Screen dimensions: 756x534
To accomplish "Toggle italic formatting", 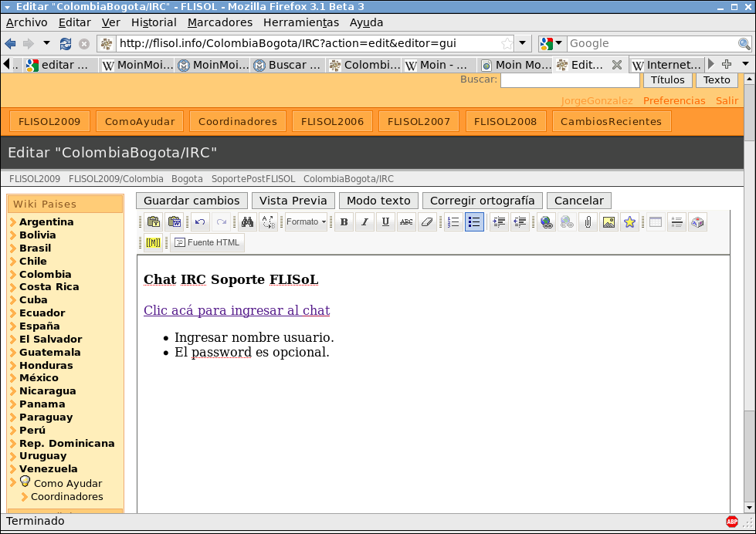I will [x=365, y=222].
